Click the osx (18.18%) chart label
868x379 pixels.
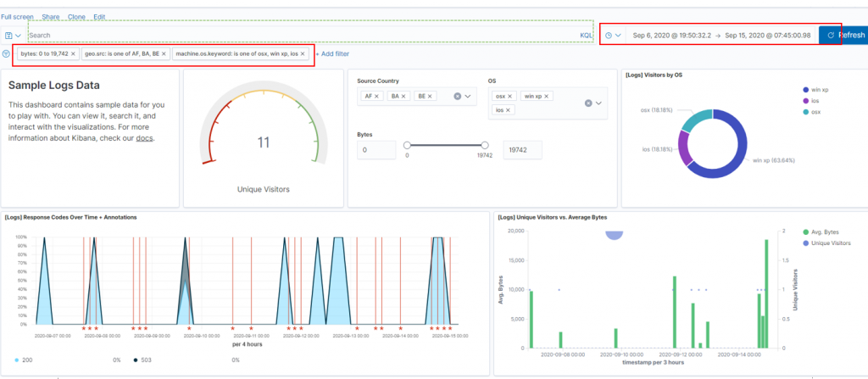coord(657,109)
